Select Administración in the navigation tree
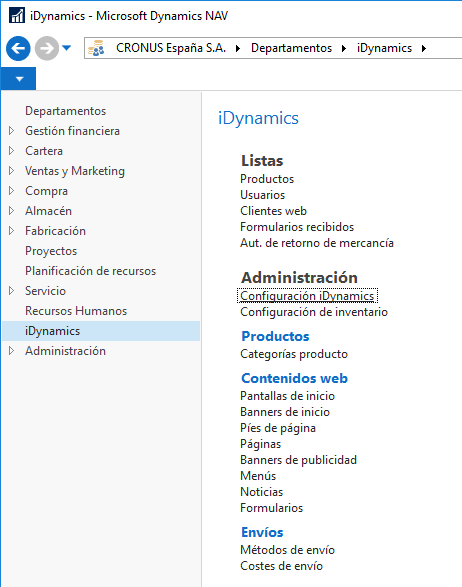This screenshot has width=462, height=587. point(66,351)
